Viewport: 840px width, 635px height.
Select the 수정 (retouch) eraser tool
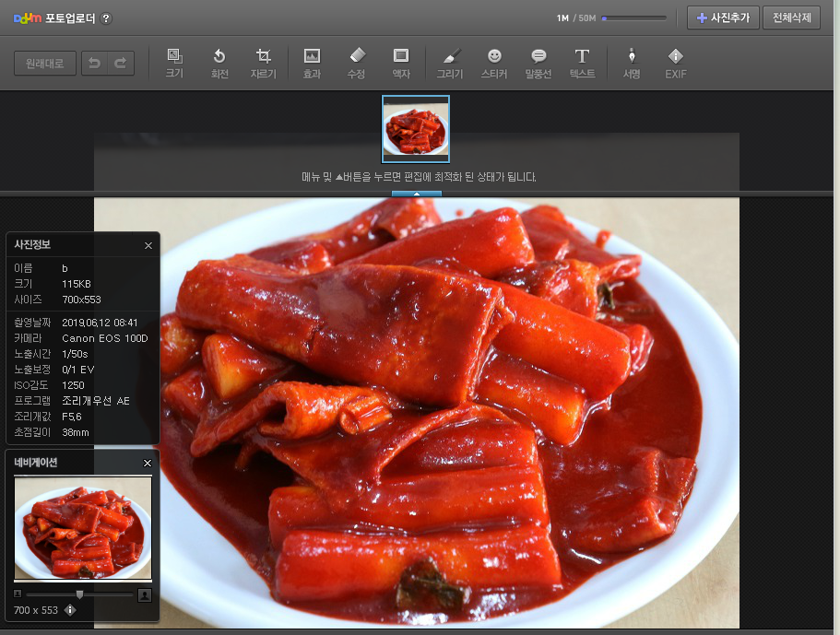pos(357,64)
